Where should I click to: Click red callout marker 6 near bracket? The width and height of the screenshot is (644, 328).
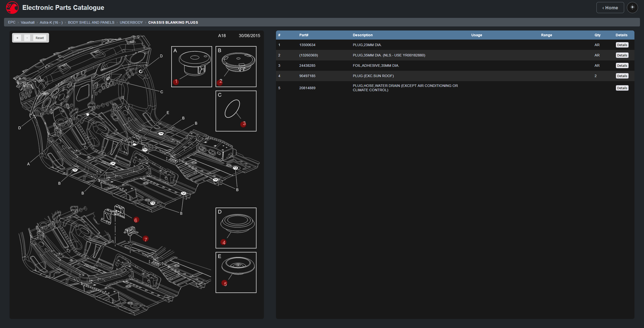[x=136, y=220]
